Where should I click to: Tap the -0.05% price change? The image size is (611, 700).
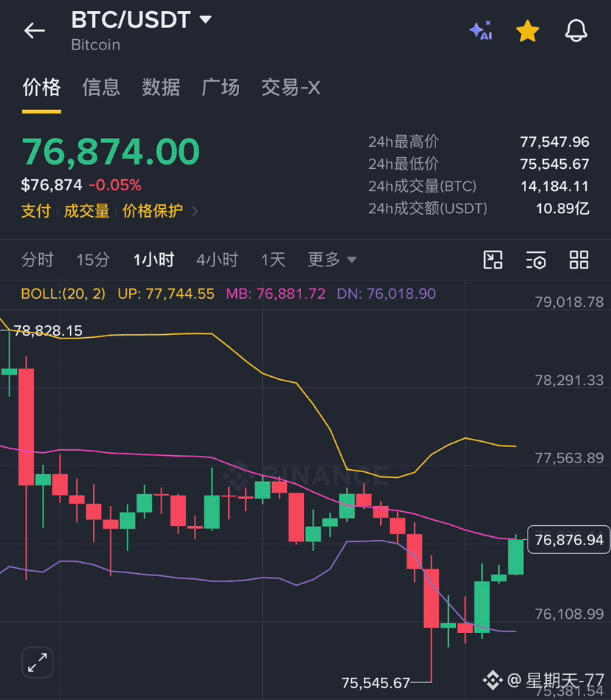(x=115, y=185)
